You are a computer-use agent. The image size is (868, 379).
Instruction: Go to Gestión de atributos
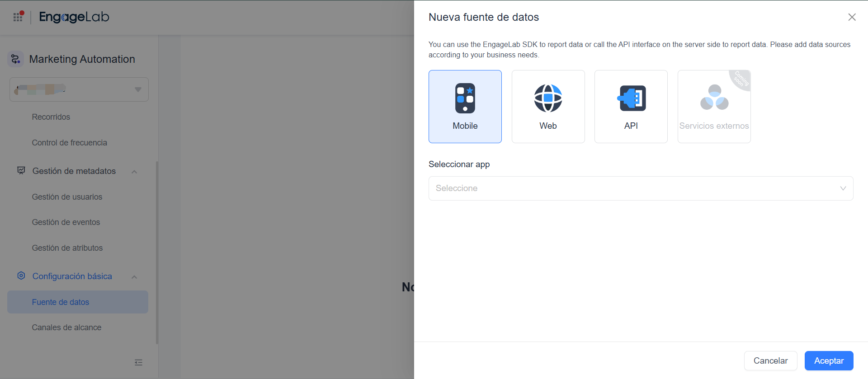67,248
